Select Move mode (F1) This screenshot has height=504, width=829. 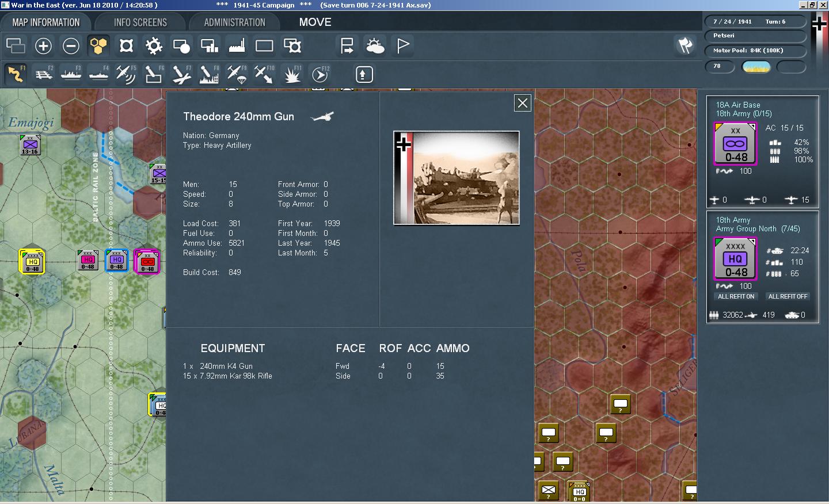point(16,74)
